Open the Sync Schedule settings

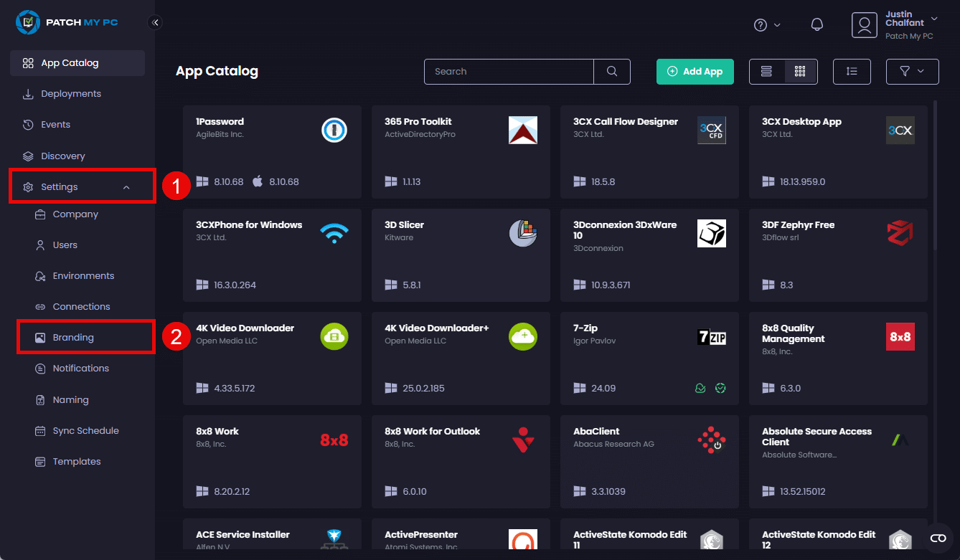(85, 431)
